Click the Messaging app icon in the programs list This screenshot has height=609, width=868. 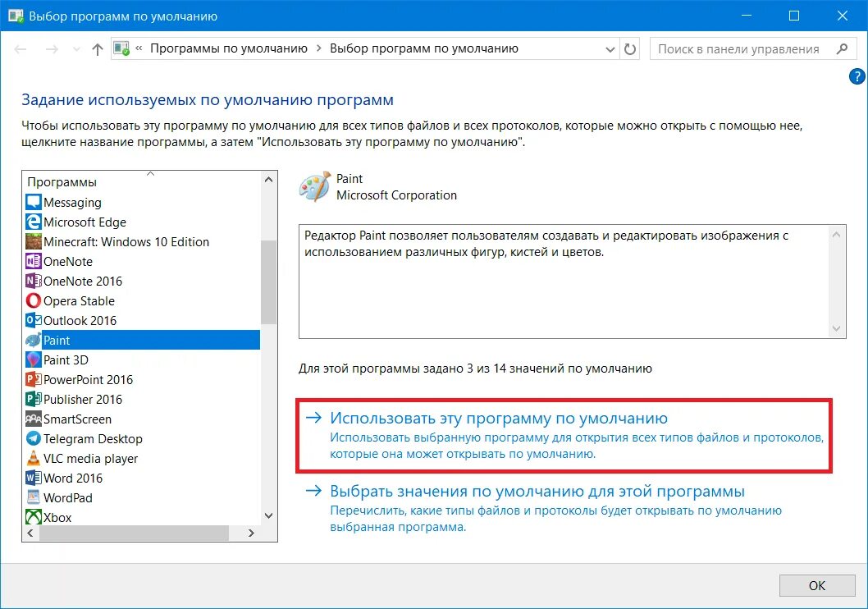[33, 202]
